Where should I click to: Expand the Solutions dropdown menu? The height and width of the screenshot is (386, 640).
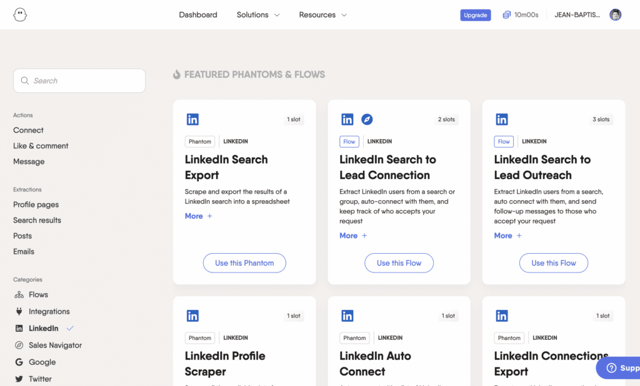point(258,15)
